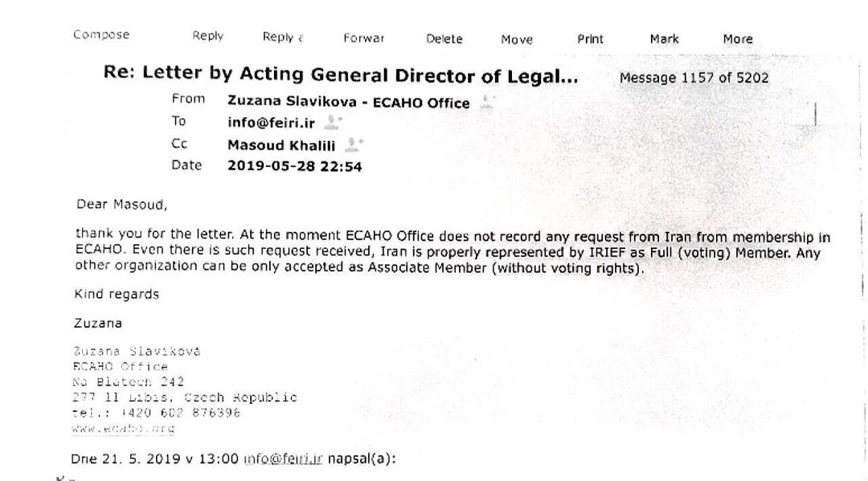Click contact icon beside Masoud Khalili
Image resolution: width=868 pixels, height=481 pixels.
tap(354, 145)
